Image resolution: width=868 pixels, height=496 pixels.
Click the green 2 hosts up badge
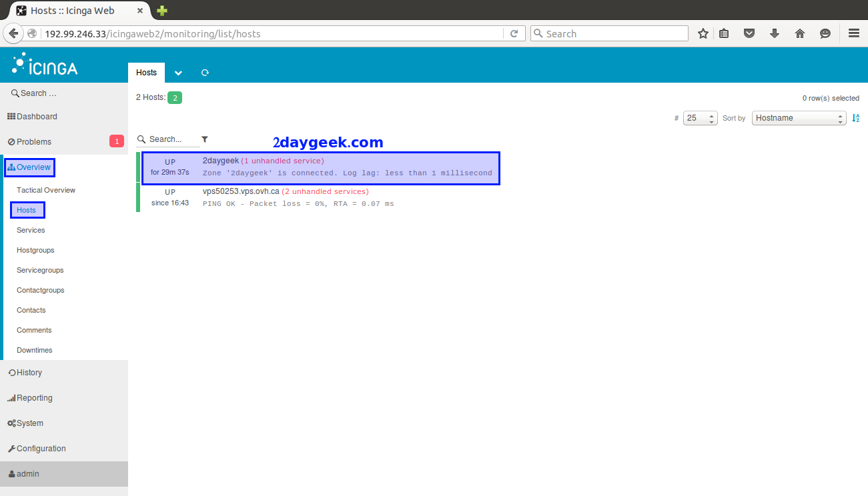pos(175,98)
